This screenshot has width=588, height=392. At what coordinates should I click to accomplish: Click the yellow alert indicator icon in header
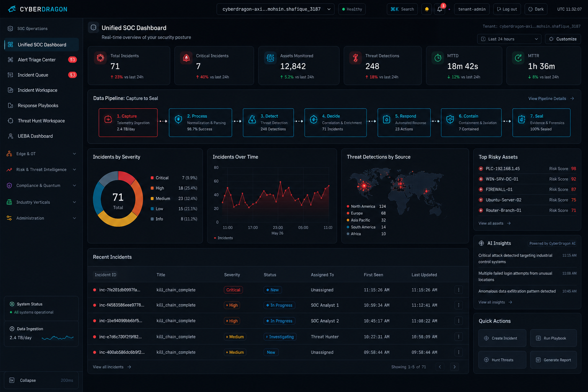[x=427, y=9]
